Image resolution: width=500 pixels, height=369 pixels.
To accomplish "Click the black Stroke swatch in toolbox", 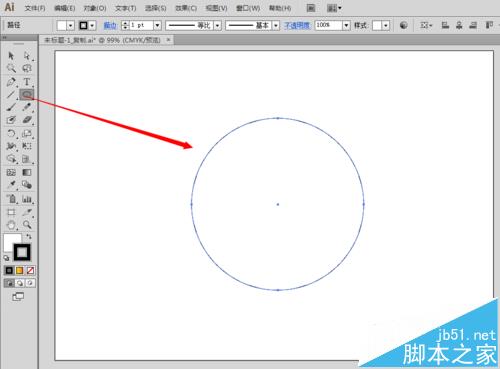I will point(22,252).
